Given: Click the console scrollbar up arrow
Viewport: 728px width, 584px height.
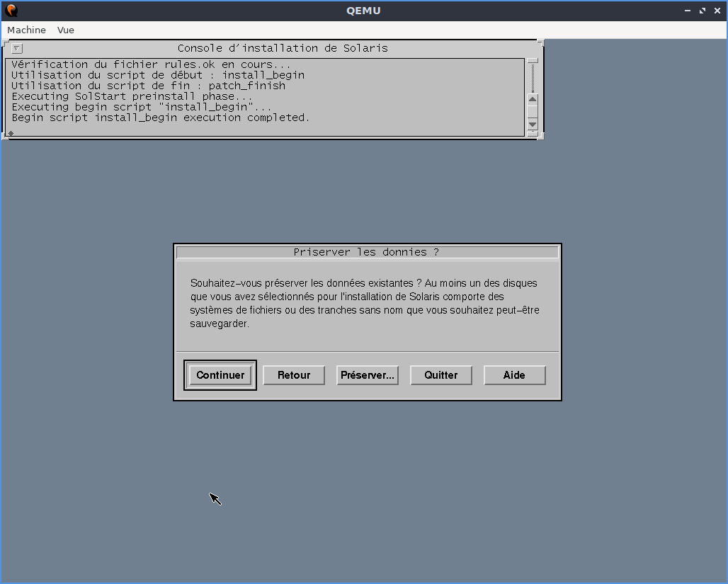Looking at the screenshot, I should tap(533, 99).
